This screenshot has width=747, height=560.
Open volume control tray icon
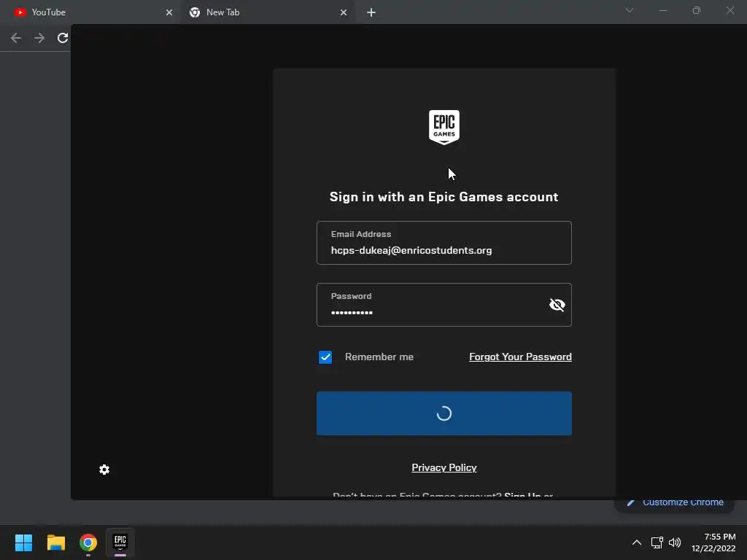point(675,542)
